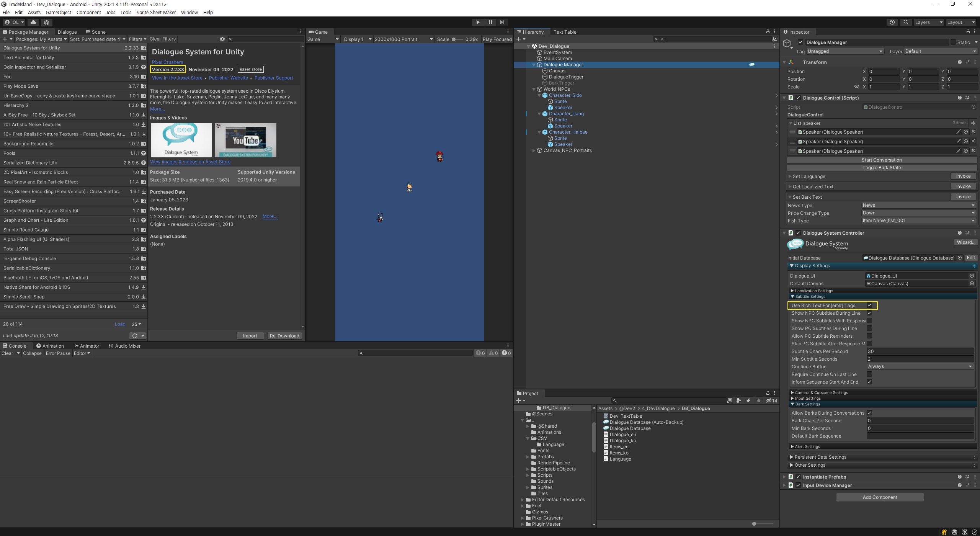Check Require Continue On Last Line
This screenshot has height=536, width=980.
[x=869, y=374]
